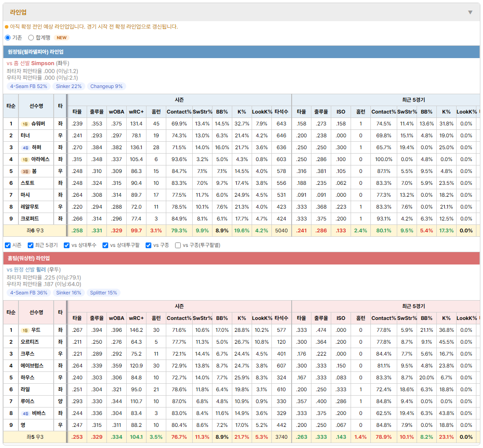This screenshot has width=483, height=448.
Task: Select the 합계행 radio option
Action: click(x=31, y=37)
